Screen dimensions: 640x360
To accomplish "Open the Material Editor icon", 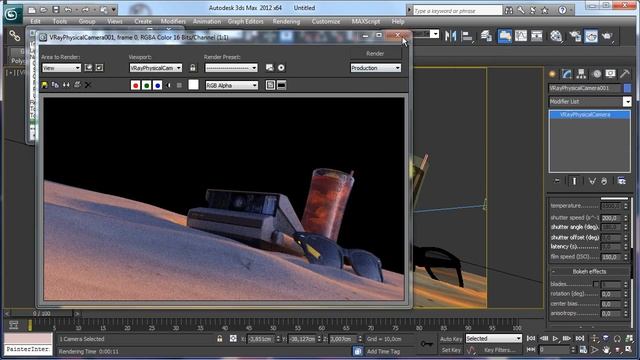I will 556,36.
